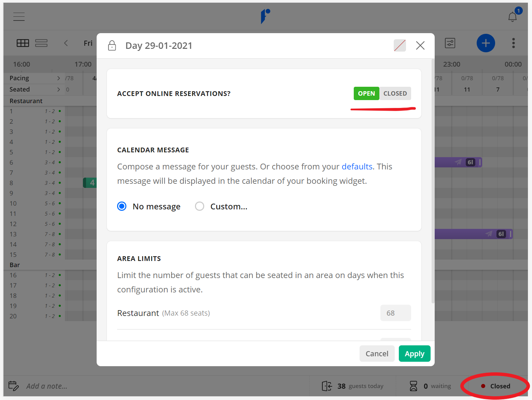Expand the Seated row
This screenshot has height=400, width=532.
coord(58,89)
